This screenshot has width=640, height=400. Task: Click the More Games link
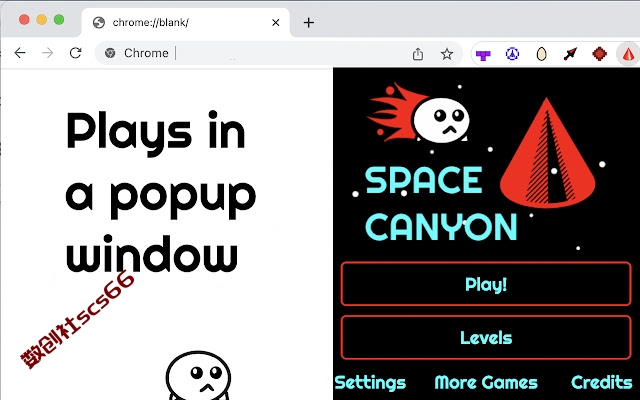486,382
